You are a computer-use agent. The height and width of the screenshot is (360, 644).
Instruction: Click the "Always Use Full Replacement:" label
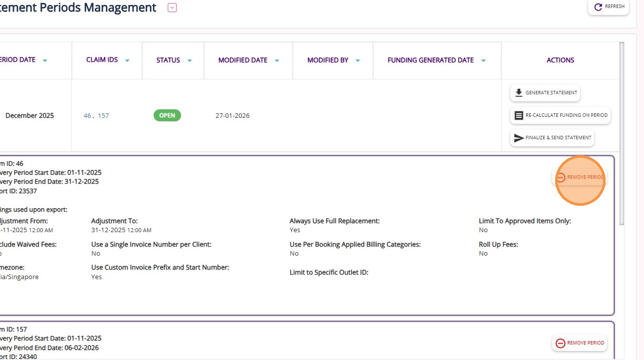coord(335,221)
